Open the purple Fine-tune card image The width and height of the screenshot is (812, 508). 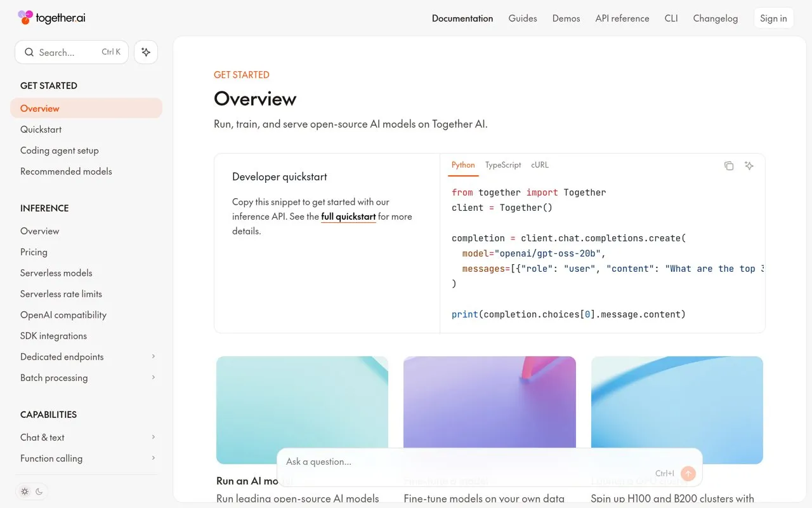490,410
